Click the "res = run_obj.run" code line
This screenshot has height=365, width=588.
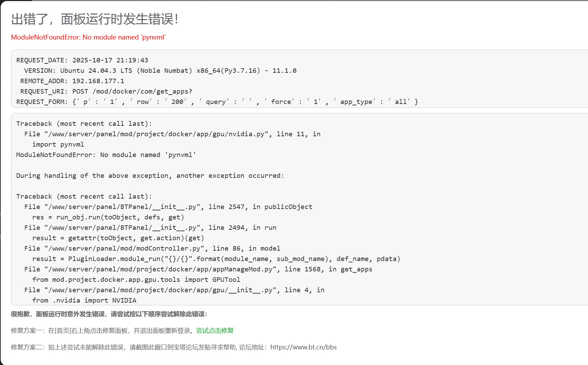108,217
